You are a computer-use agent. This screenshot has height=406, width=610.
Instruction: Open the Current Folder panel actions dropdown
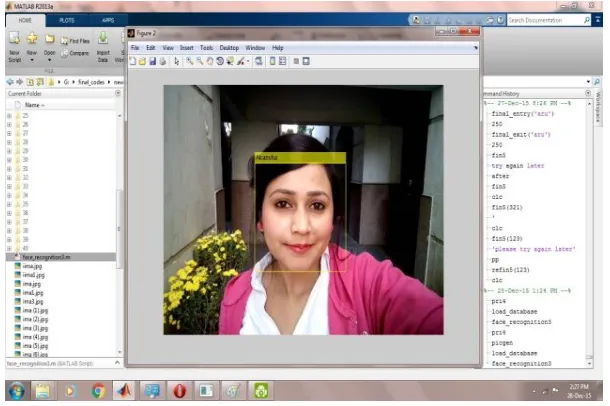pyautogui.click(x=118, y=93)
